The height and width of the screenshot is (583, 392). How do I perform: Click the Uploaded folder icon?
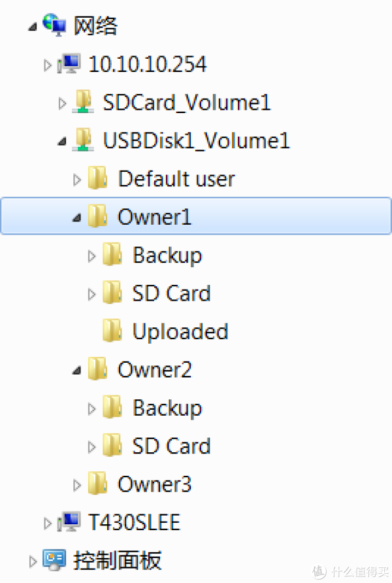coord(112,331)
